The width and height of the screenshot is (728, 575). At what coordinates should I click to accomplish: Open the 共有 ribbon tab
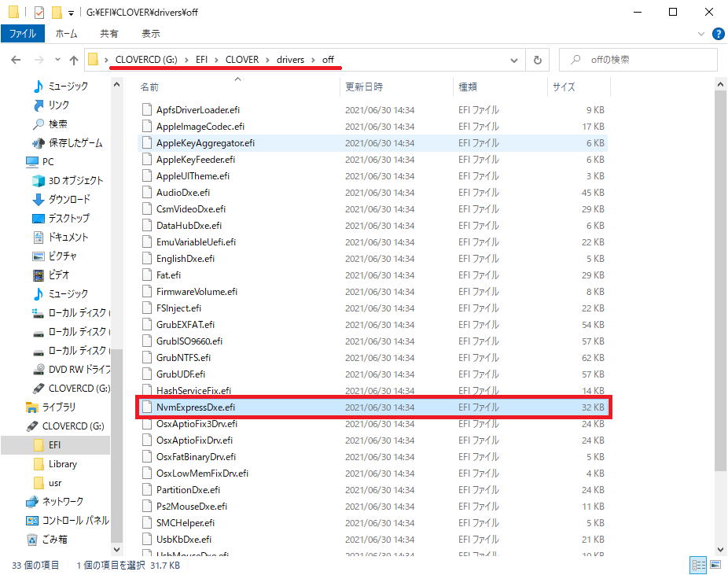tap(109, 34)
